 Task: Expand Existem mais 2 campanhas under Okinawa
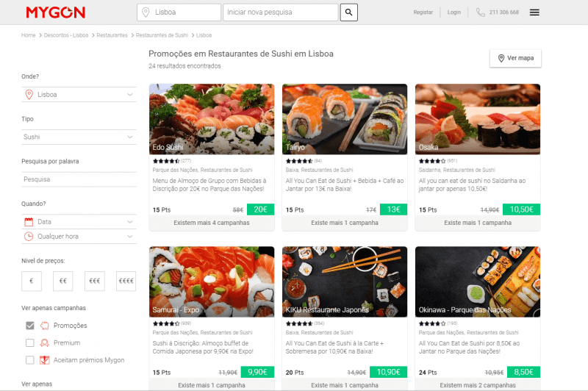pos(478,385)
